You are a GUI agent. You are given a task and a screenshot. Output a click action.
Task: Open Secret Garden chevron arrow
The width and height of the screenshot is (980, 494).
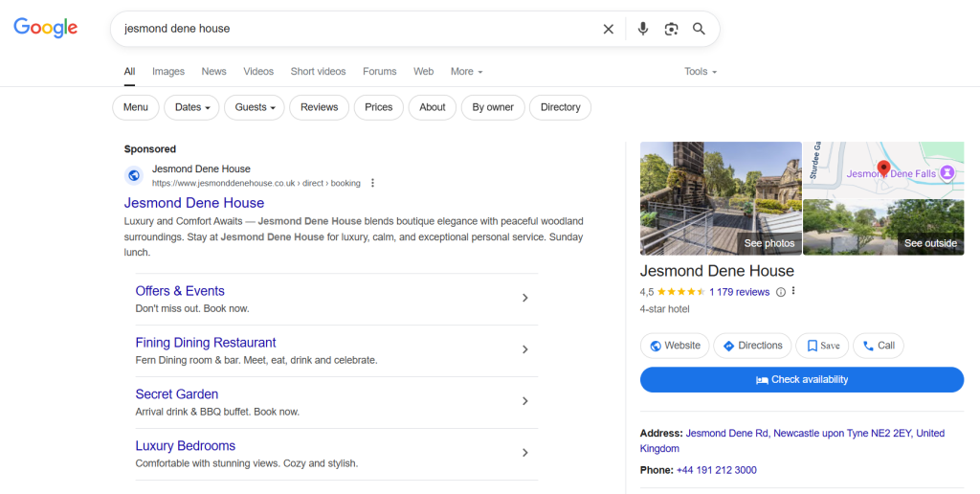(525, 401)
